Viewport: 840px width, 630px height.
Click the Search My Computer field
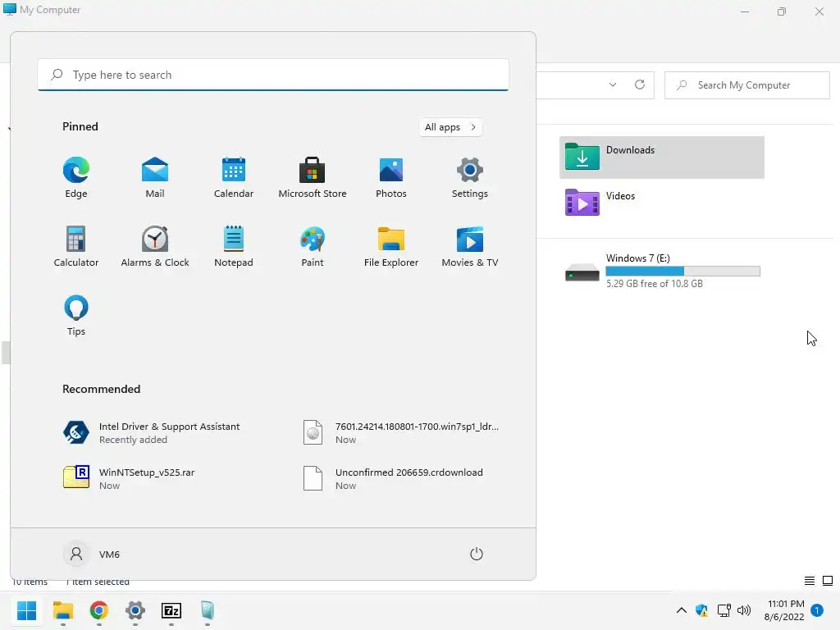click(x=747, y=85)
